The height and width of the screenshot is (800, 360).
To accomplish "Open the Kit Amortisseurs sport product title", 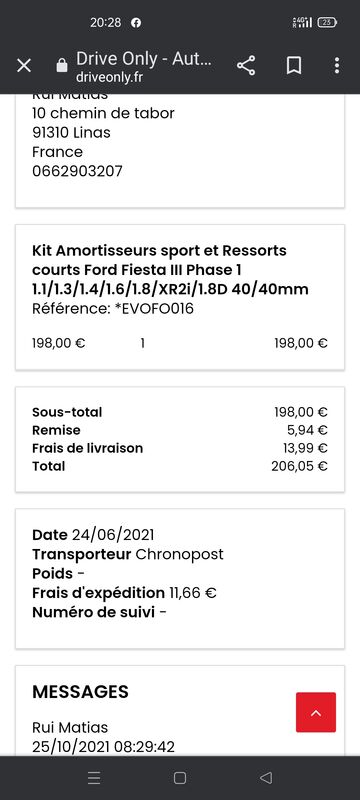I will tap(170, 270).
